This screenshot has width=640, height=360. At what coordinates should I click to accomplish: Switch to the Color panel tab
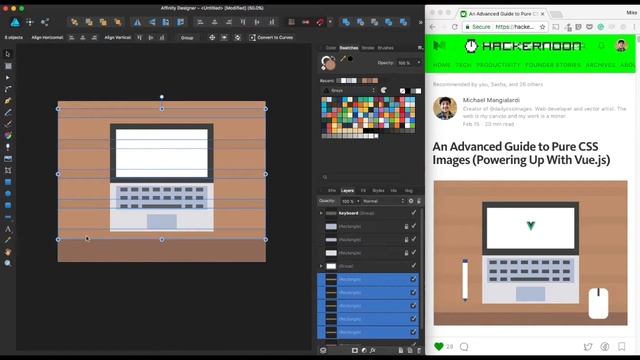click(331, 48)
